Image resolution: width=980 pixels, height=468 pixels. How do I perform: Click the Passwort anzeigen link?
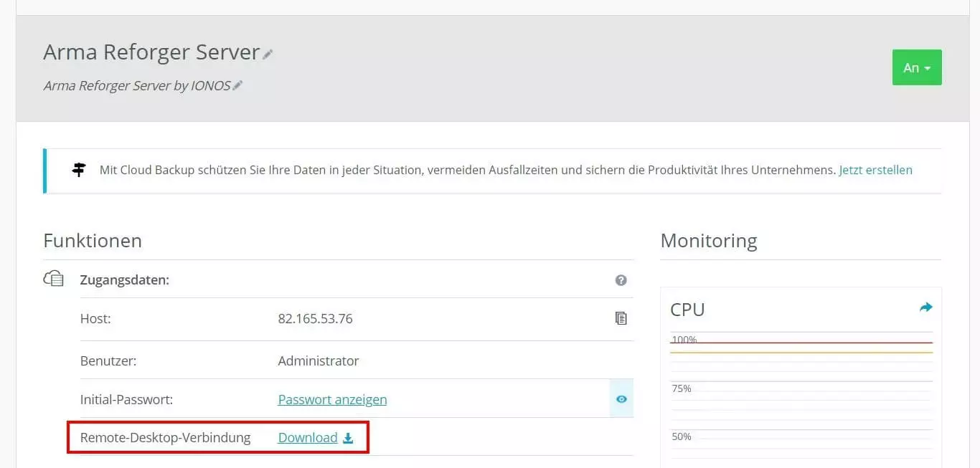point(332,399)
